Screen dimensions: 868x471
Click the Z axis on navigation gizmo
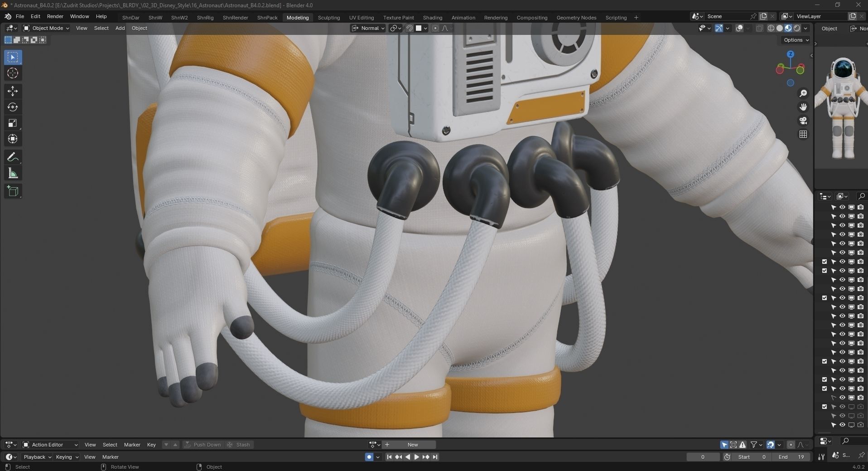click(x=791, y=54)
